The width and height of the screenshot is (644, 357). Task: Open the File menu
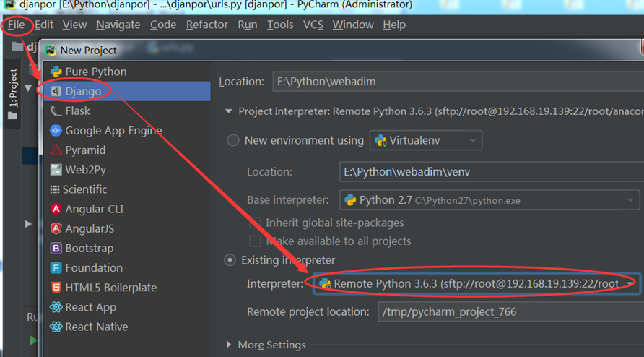tap(17, 25)
